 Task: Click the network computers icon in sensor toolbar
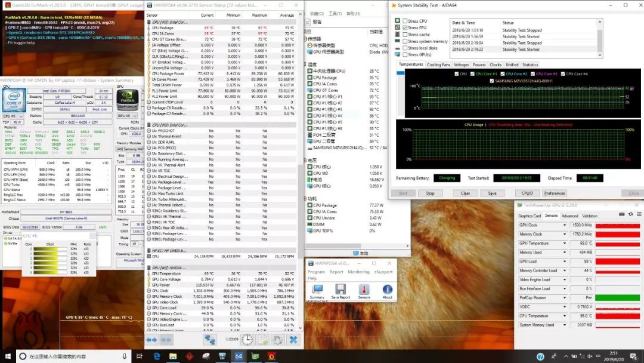(x=210, y=340)
